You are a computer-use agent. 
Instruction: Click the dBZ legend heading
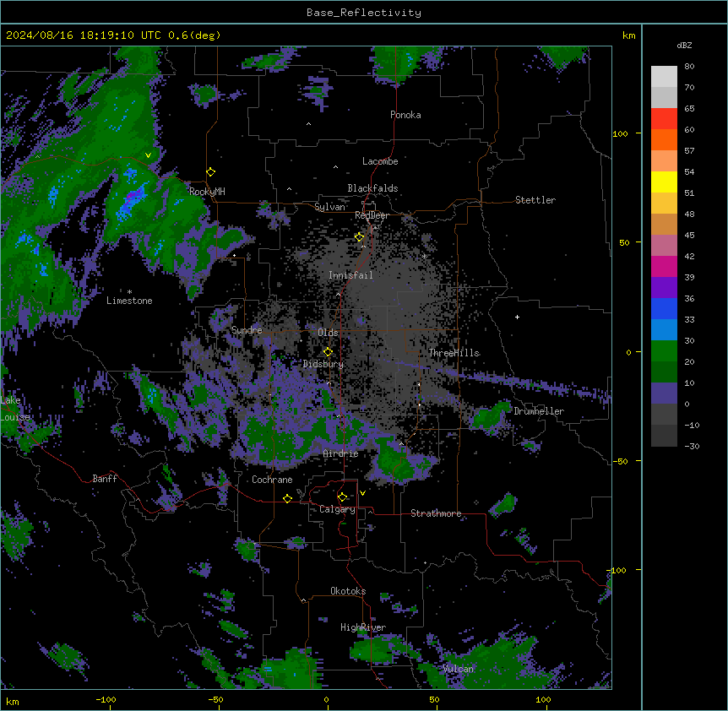684,45
